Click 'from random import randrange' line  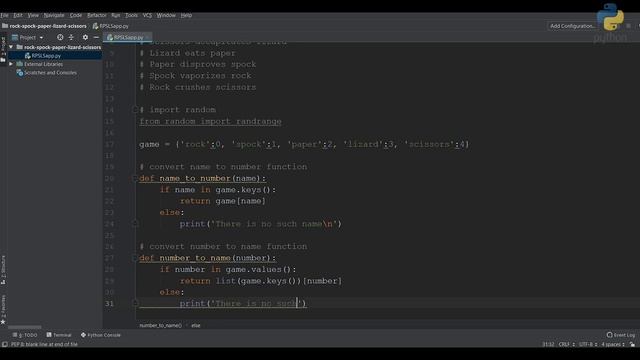pos(210,121)
